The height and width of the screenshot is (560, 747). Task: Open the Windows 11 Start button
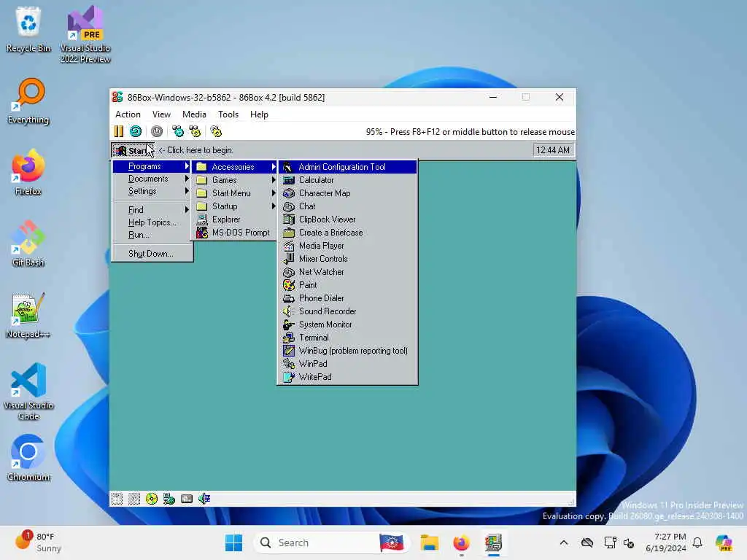[x=234, y=542]
